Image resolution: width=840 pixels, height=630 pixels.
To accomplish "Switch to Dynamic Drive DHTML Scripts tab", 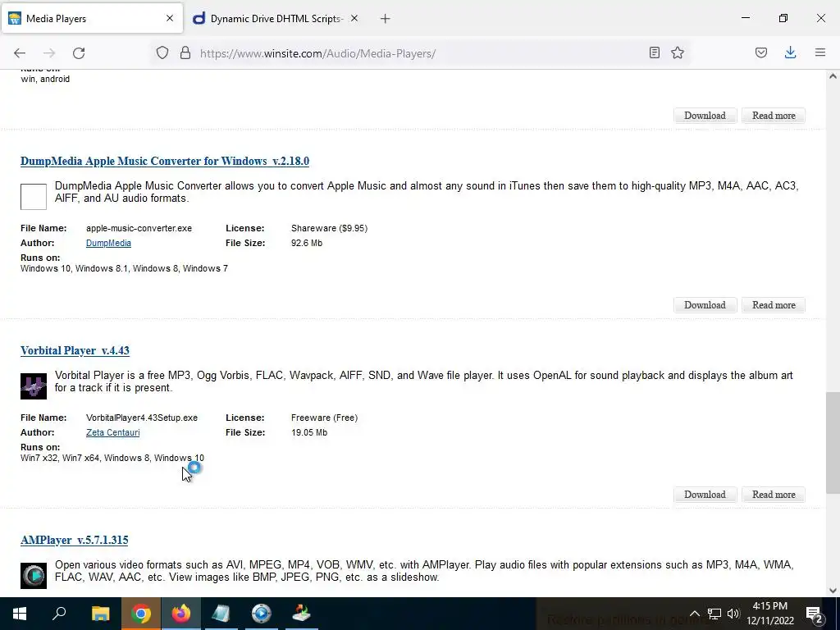I will click(x=276, y=19).
